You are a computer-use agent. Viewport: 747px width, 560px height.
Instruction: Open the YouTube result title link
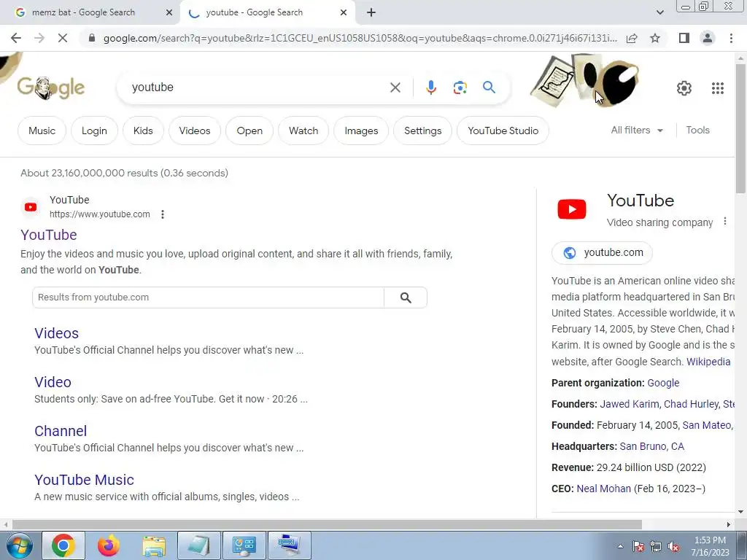49,235
